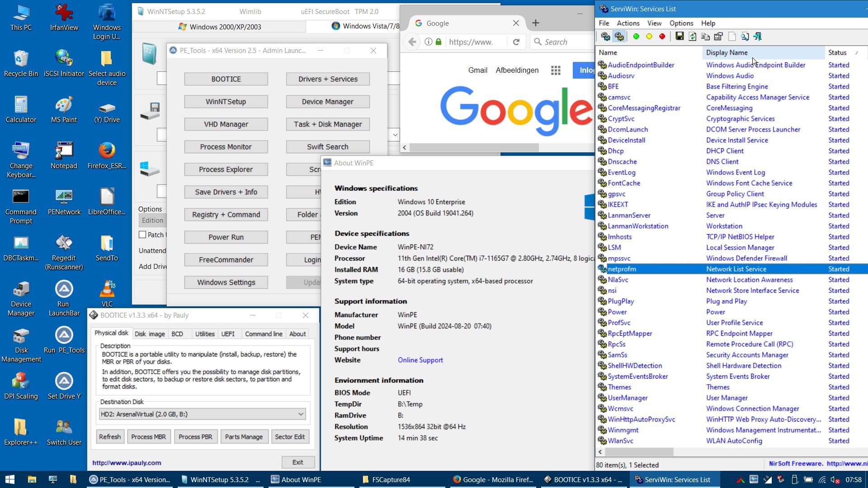Click the Find icon in ServiWin toolbar
This screenshot has width=868, height=488.
pos(745,37)
